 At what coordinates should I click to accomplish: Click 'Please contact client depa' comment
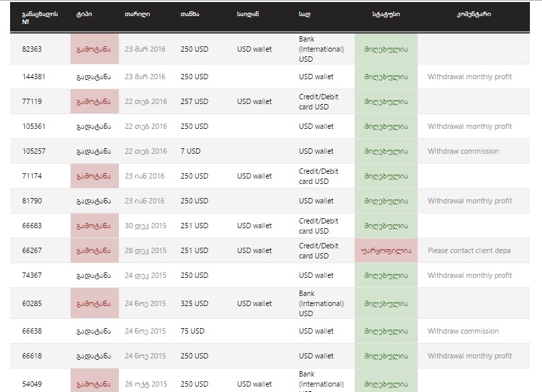[x=469, y=250]
